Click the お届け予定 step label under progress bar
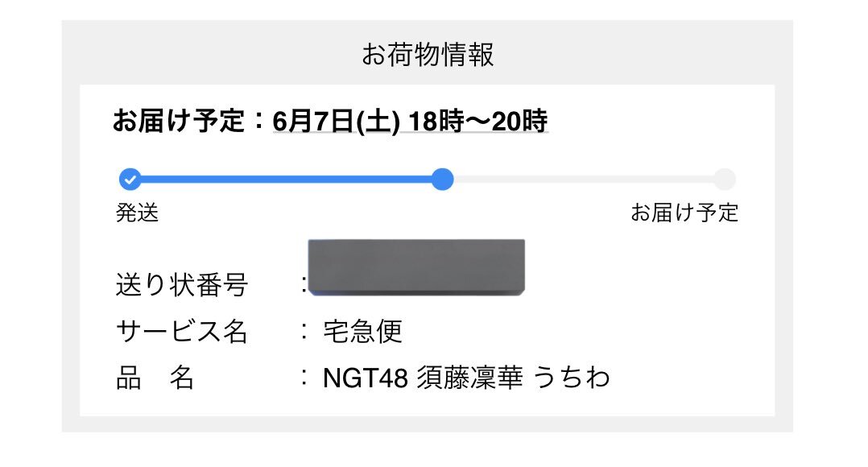This screenshot has width=868, height=467. (684, 213)
